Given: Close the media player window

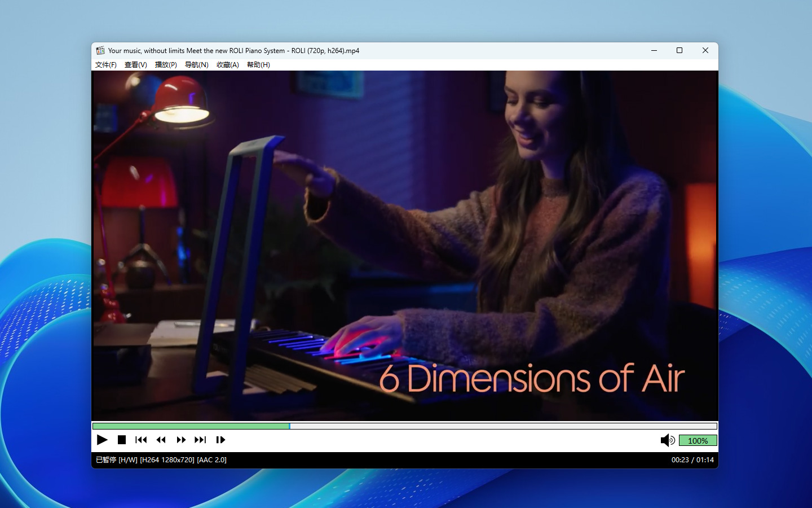Looking at the screenshot, I should (705, 50).
